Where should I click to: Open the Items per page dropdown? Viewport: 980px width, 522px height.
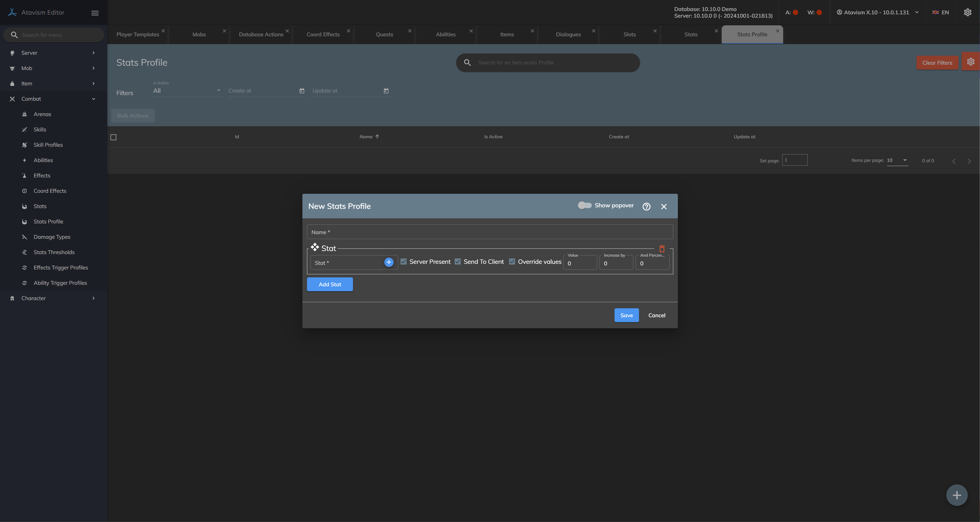(897, 160)
